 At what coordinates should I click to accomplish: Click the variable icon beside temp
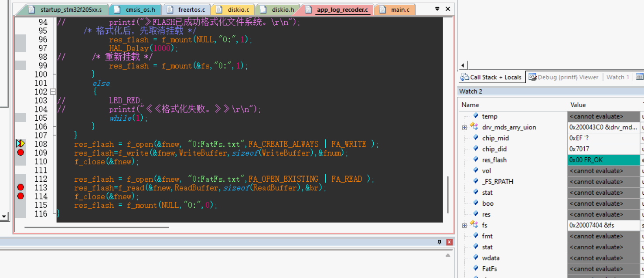click(x=476, y=116)
